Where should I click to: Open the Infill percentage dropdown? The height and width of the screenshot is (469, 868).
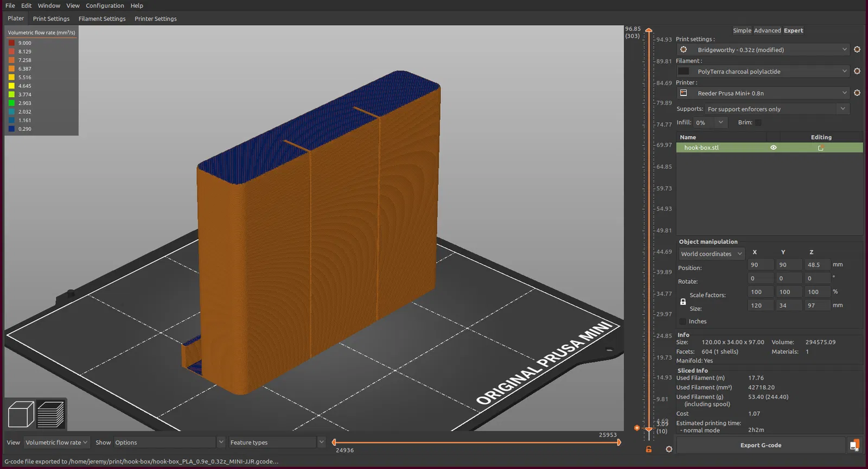click(x=720, y=123)
